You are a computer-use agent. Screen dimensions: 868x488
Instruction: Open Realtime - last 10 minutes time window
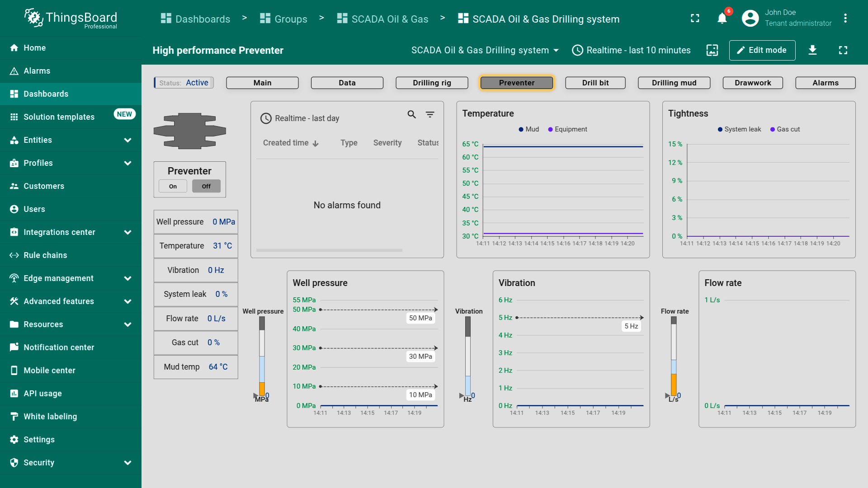[x=631, y=50]
